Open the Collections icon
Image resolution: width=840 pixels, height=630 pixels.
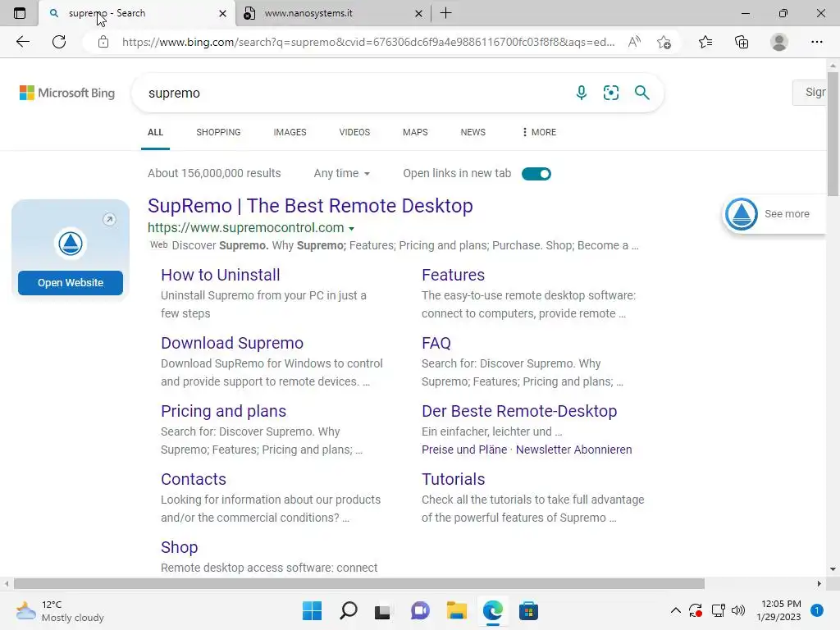pos(742,42)
